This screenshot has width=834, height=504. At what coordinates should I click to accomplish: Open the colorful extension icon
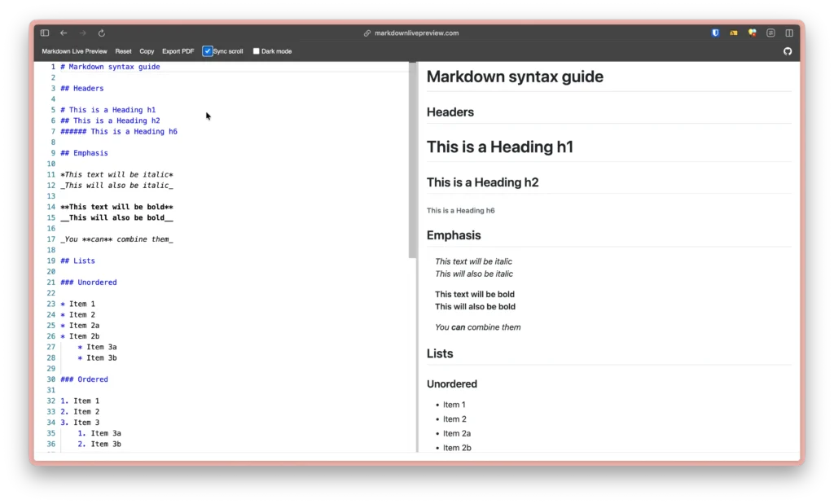click(x=752, y=33)
